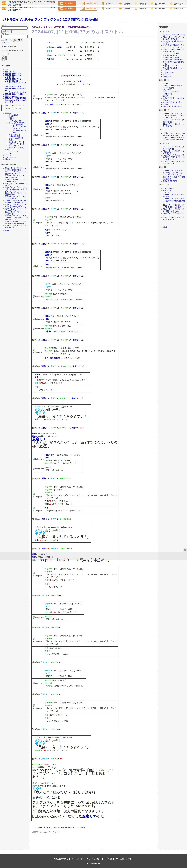Open エル・リベルテ in update history

point(169,188)
